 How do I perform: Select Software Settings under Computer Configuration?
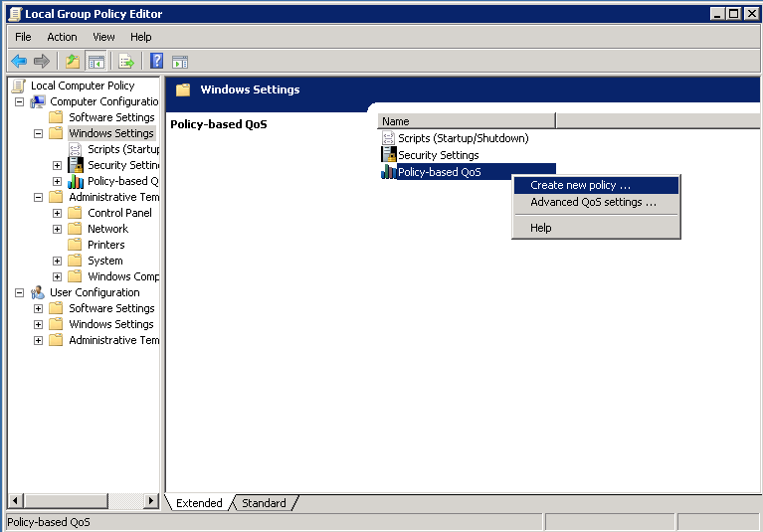click(x=111, y=117)
